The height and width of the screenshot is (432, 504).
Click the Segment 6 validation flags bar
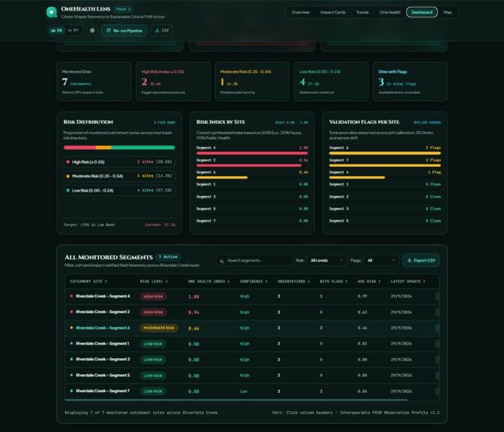point(385,153)
